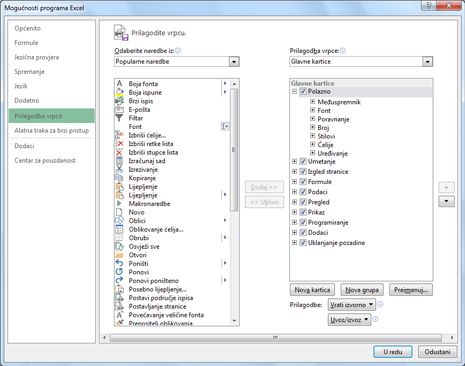Click the Brzi ispis printer icon

click(119, 101)
